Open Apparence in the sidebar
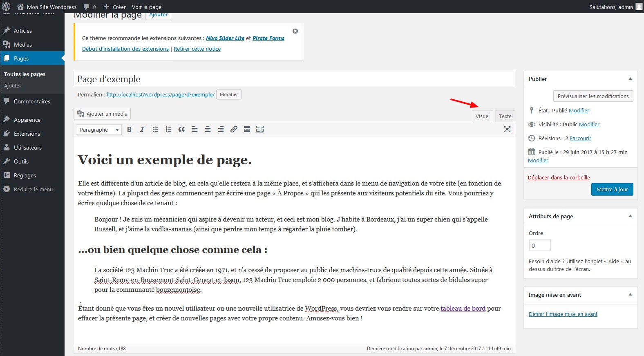Screen dimensions: 644x356 32,120
